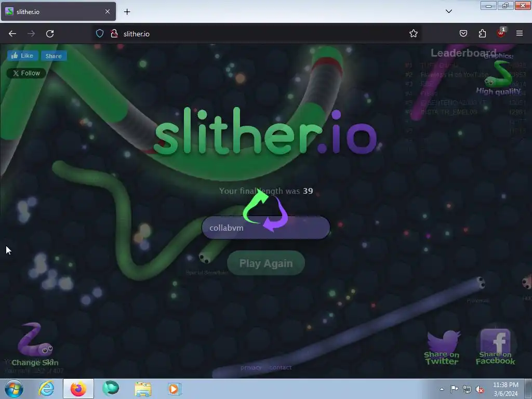This screenshot has height=399, width=532.
Task: Open Windows Explorer folder icon
Action: pos(143,389)
